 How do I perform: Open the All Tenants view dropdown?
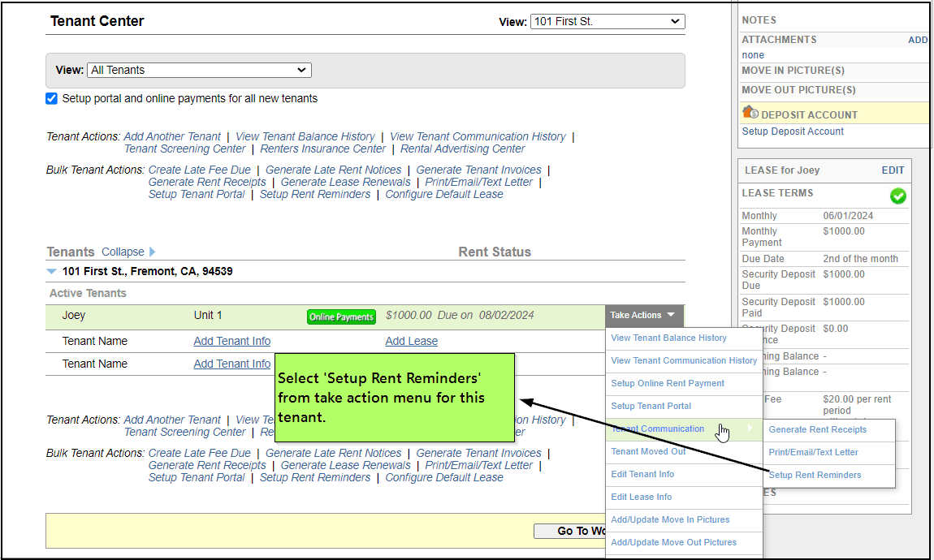pyautogui.click(x=199, y=70)
